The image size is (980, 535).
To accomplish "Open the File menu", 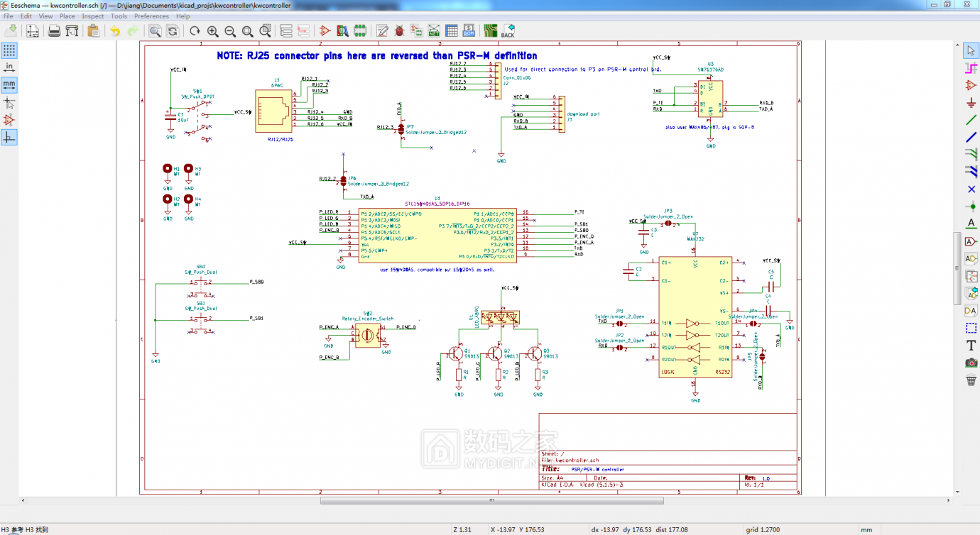I will tap(9, 16).
